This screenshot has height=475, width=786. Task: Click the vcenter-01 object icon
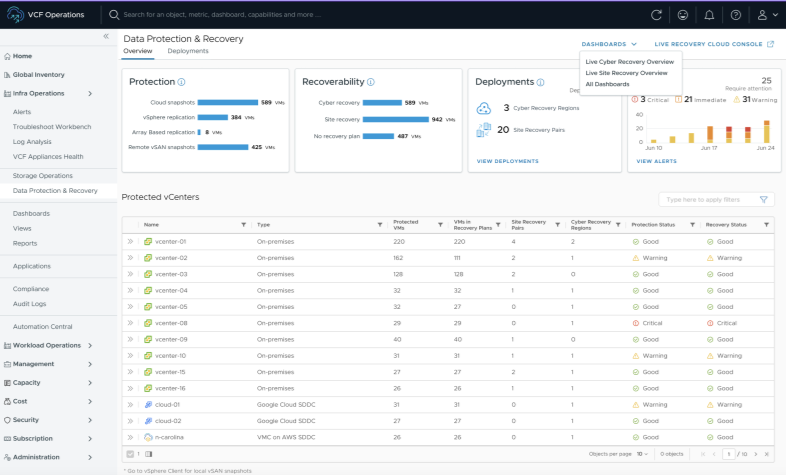(148, 242)
